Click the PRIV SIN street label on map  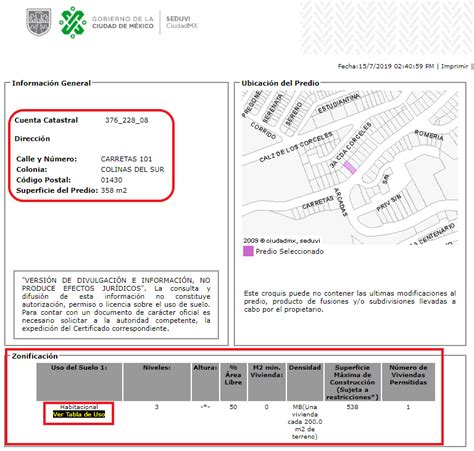tap(389, 203)
